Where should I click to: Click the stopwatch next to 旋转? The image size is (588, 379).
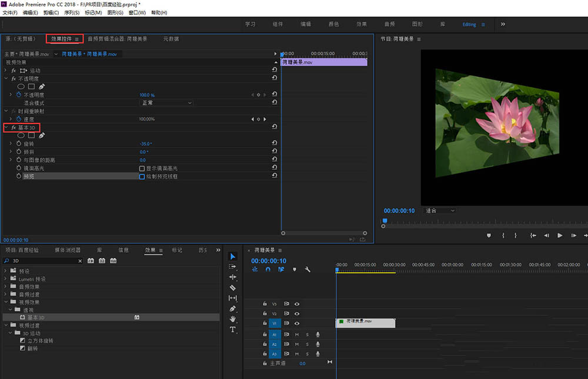pos(18,143)
